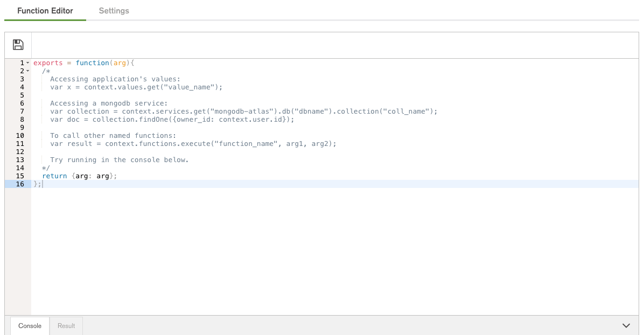Click text 'To call other named functions:'
The image size is (644, 335).
click(x=114, y=136)
